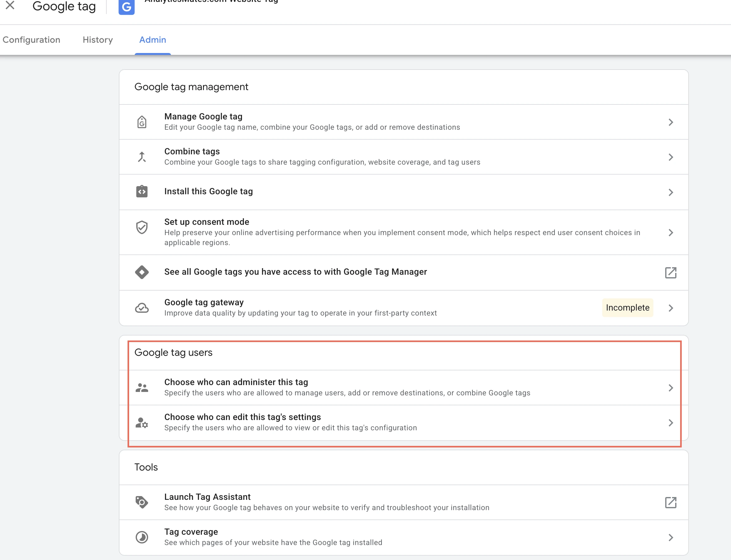Image resolution: width=731 pixels, height=560 pixels.
Task: Close the Google tag panel with X
Action: point(10,5)
